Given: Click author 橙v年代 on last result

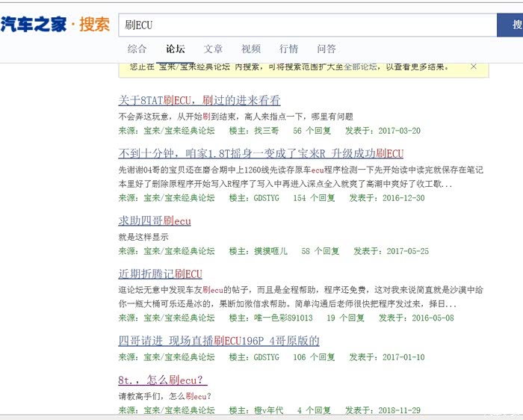Looking at the screenshot, I should pyautogui.click(x=269, y=410).
